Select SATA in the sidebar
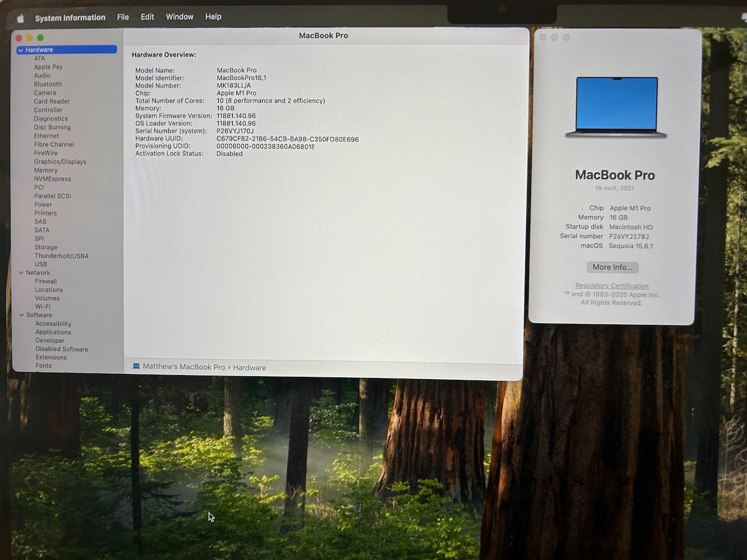747x560 pixels. [x=42, y=230]
